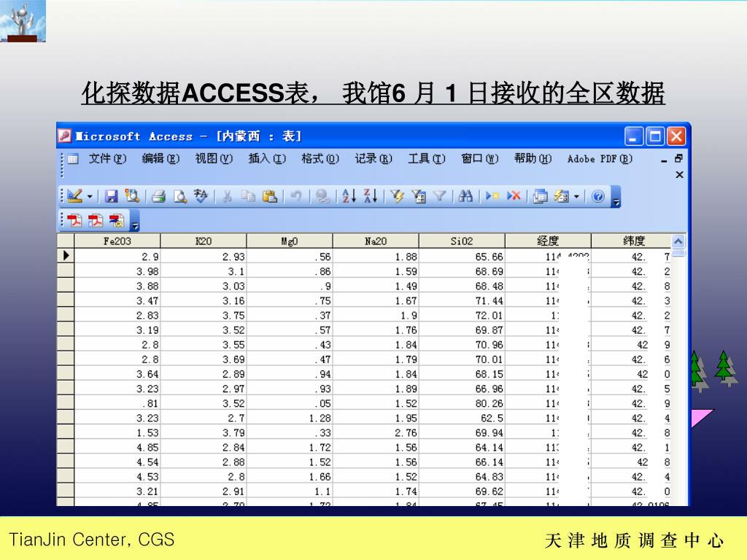
Task: Select the MgO column header
Action: (x=290, y=241)
